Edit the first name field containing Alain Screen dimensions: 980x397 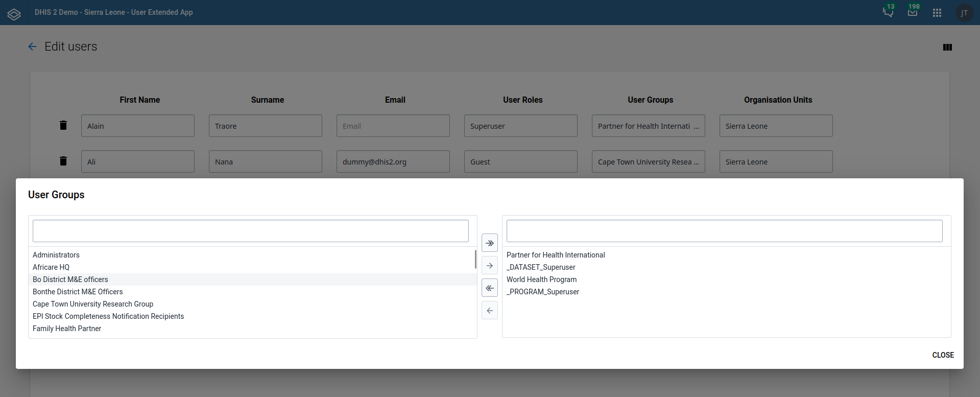(x=138, y=126)
